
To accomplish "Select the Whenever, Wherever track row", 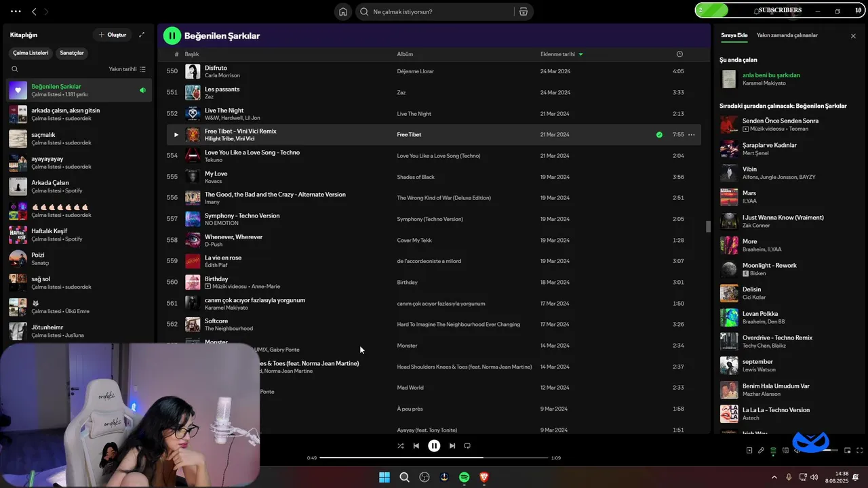I will coord(434,240).
